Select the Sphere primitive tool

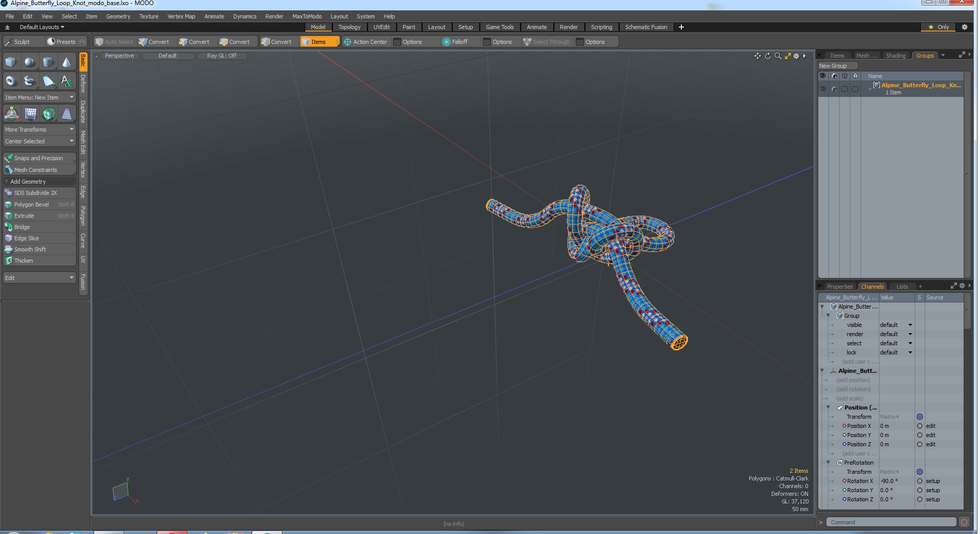point(30,62)
